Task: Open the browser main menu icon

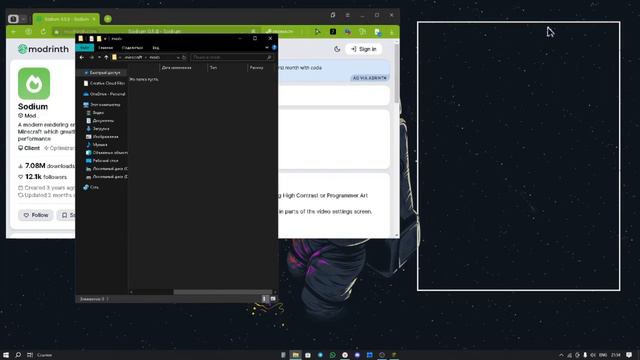Action: click(x=347, y=15)
